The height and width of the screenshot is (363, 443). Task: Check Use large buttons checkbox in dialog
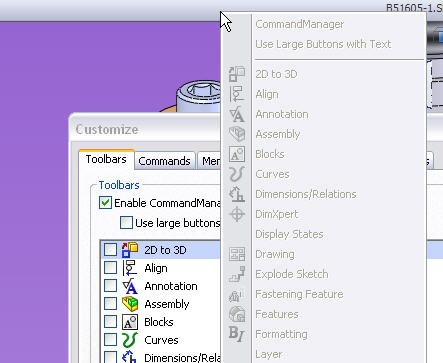click(x=126, y=223)
